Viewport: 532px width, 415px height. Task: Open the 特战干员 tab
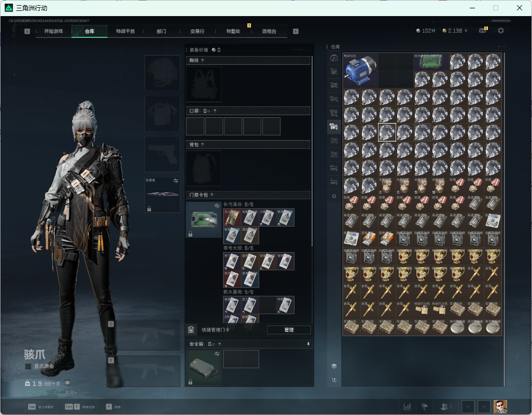point(125,31)
